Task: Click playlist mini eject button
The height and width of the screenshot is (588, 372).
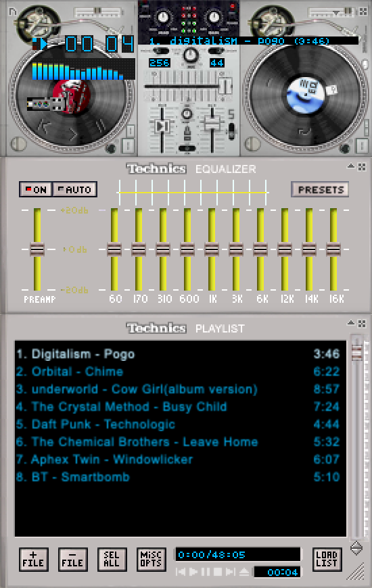Action: [x=243, y=572]
